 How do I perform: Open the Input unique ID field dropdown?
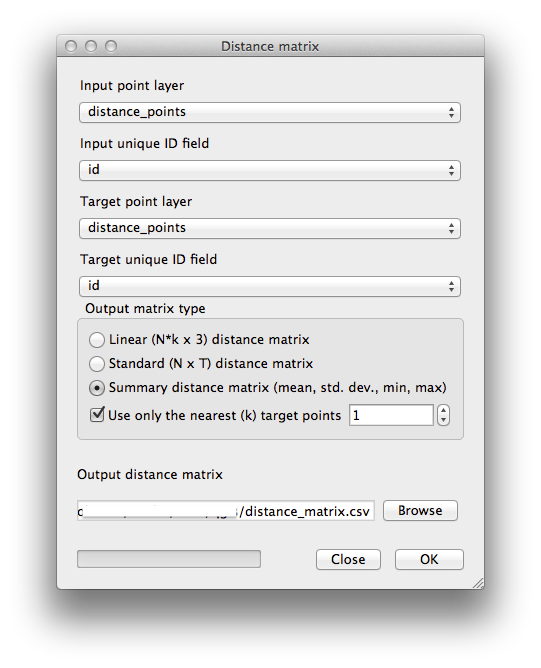270,170
